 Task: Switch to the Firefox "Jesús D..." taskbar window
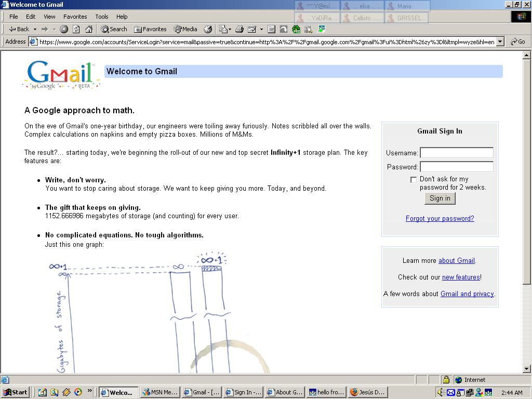click(368, 392)
